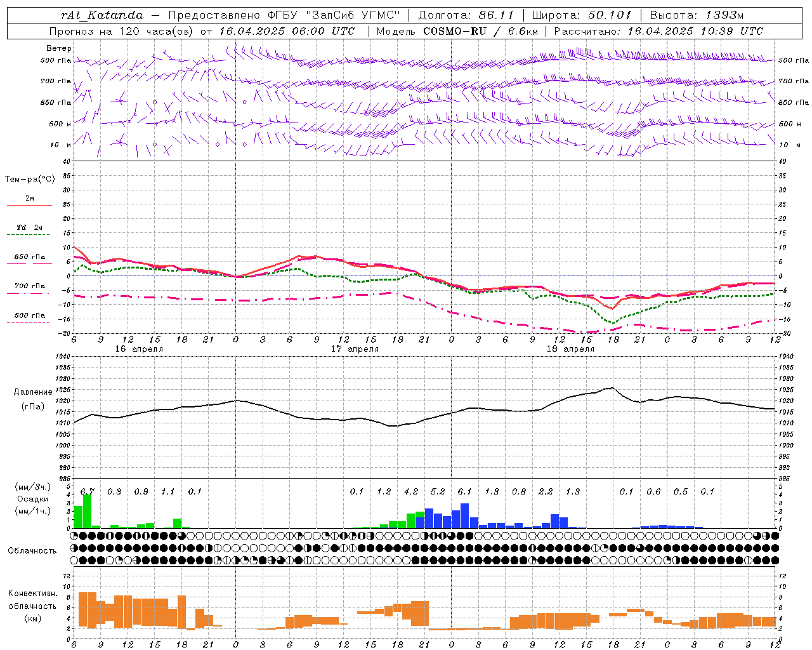This screenshot has height=650, width=812.
Task: Click the '(мм/3ч.)' precipitation unit label
Action: [x=33, y=487]
